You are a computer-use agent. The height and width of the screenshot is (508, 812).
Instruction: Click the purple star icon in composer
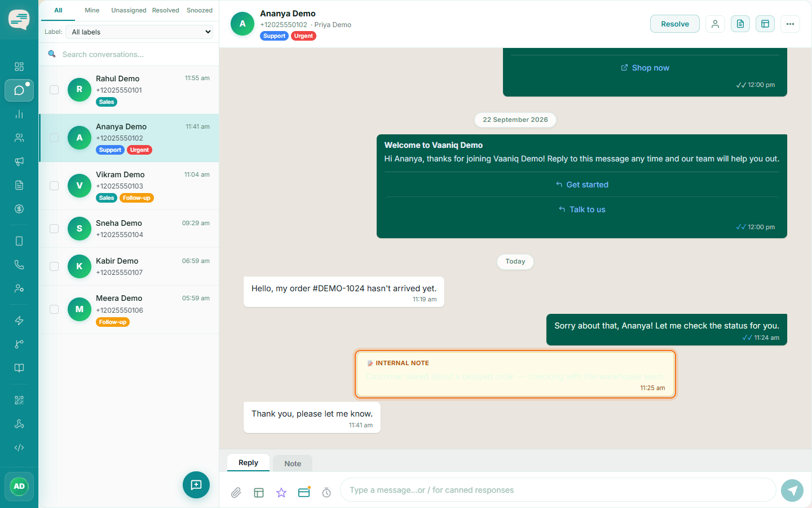281,493
